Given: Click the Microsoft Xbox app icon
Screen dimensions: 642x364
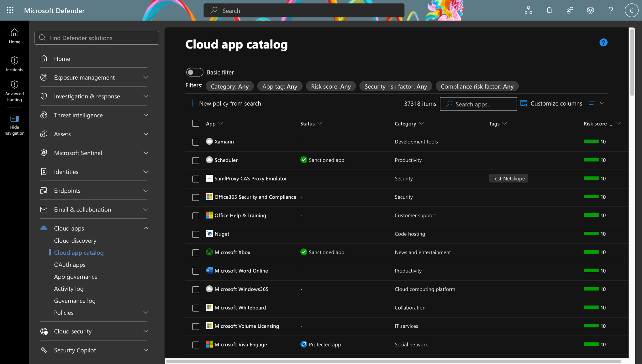Looking at the screenshot, I should [x=209, y=252].
